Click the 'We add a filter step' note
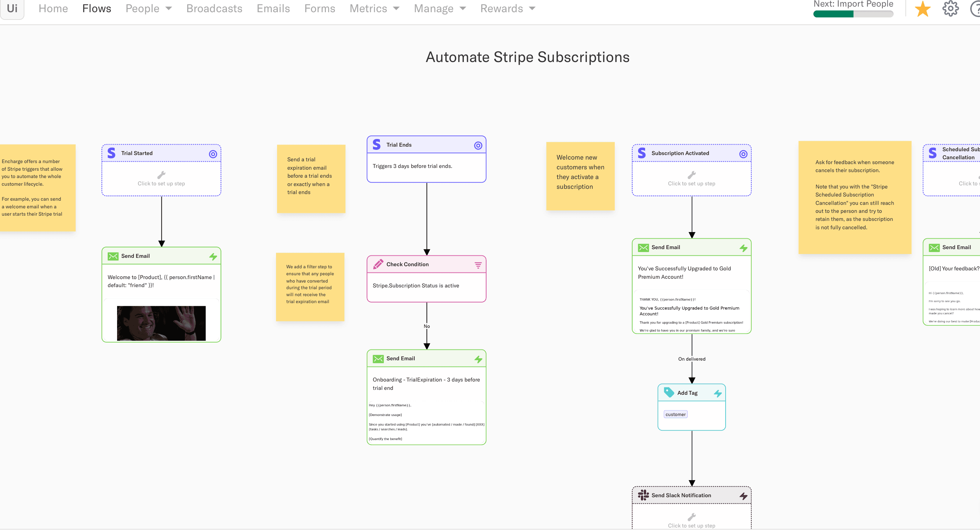The image size is (980, 531). tap(310, 287)
